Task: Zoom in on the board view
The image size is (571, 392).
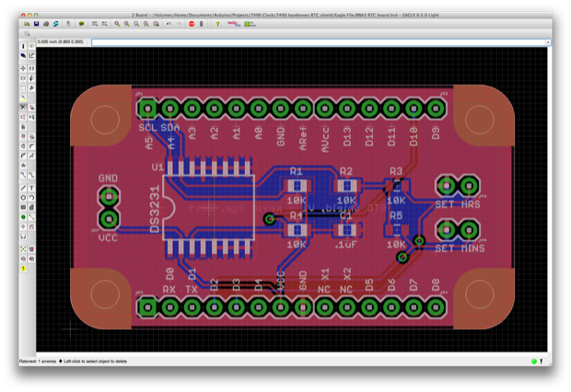Action: [x=126, y=24]
